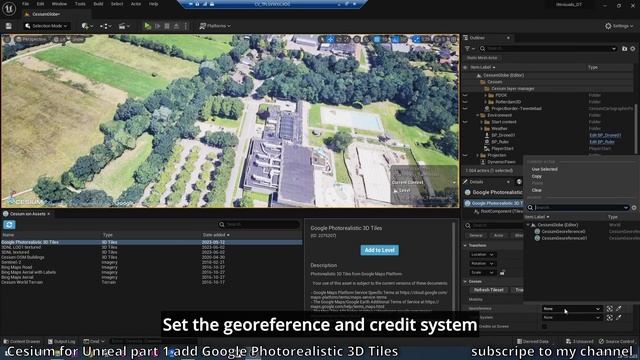Open the viewport Show dropdown

tap(78, 40)
